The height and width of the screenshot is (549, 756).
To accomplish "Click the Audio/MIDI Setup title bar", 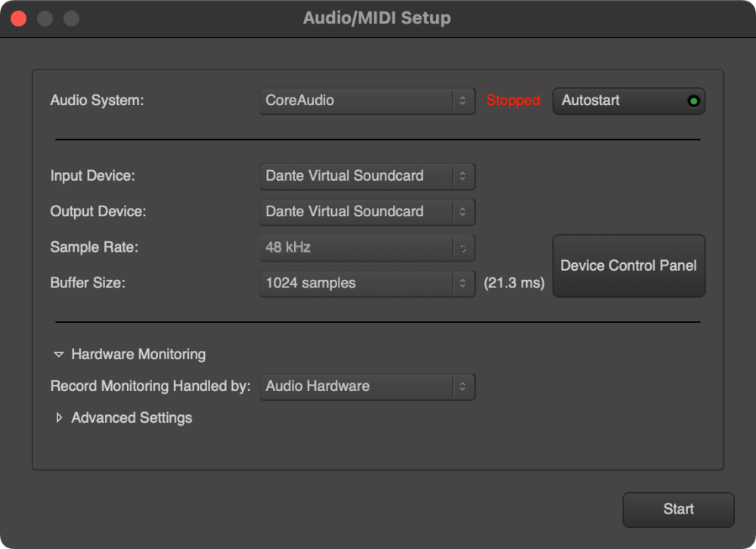I will click(x=376, y=18).
